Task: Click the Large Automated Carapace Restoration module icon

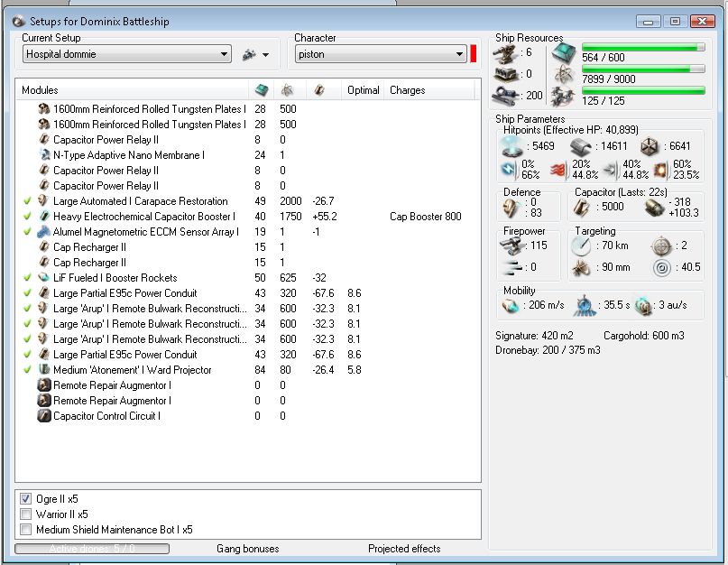Action: click(44, 200)
